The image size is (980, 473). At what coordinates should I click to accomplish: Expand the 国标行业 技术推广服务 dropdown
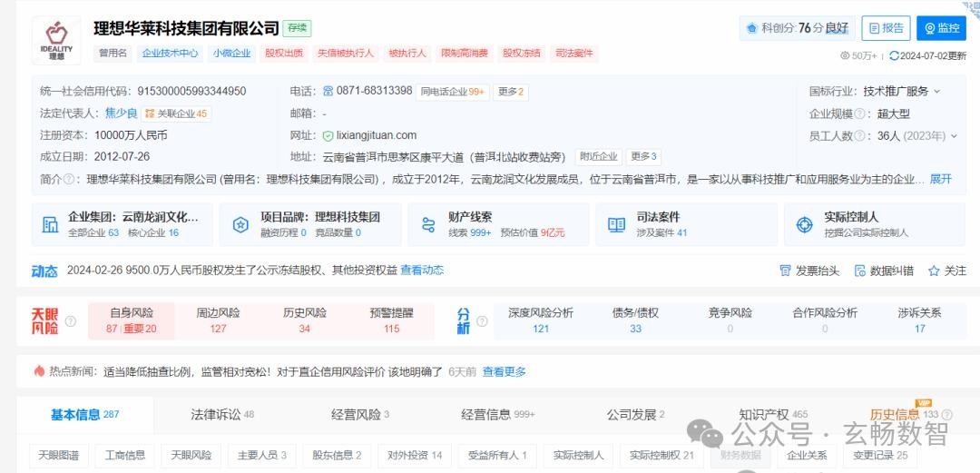pos(936,92)
